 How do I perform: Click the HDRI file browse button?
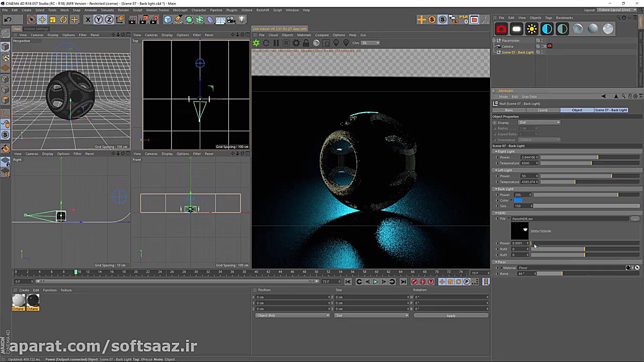[635, 219]
